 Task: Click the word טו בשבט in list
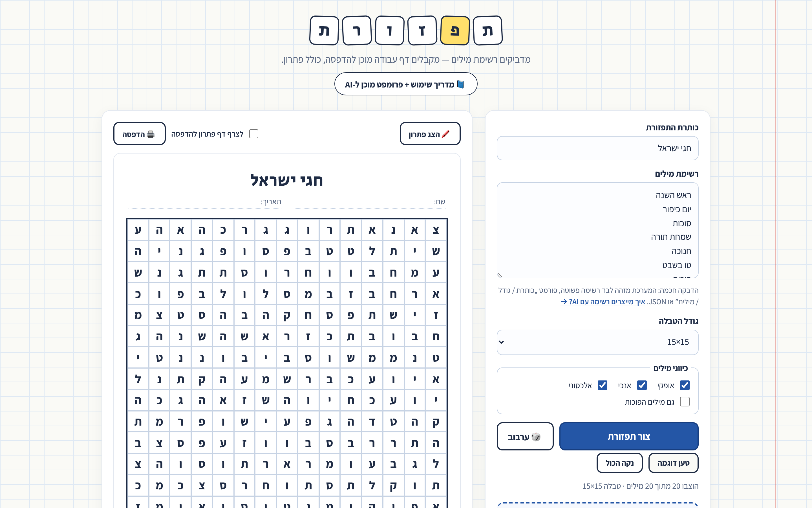[677, 265]
